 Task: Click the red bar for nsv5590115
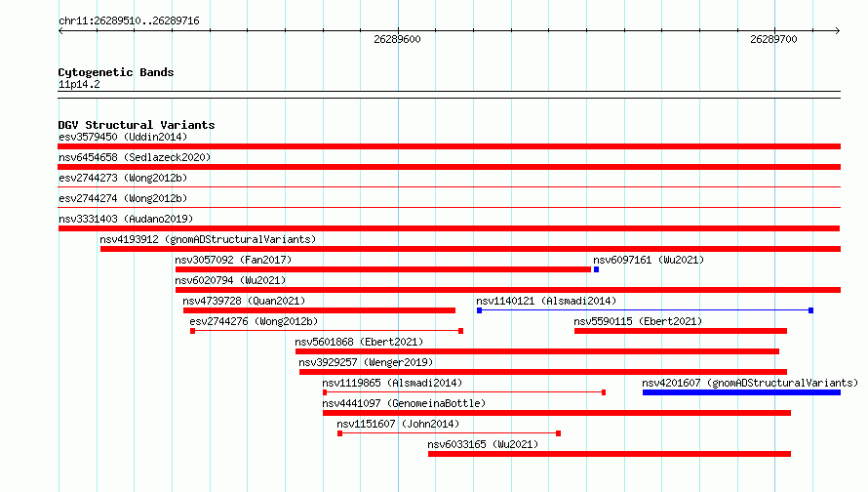point(681,331)
